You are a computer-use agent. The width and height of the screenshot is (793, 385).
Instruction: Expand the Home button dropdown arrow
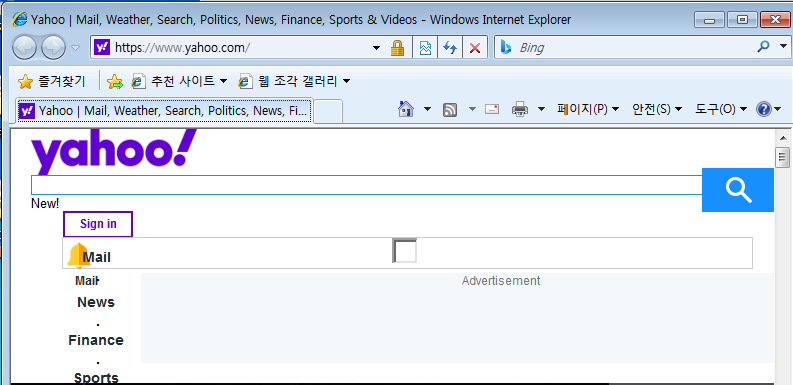click(x=427, y=109)
